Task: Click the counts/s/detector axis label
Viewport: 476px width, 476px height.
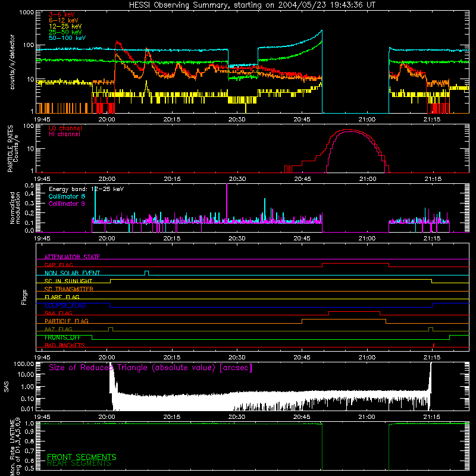Action: tap(12, 62)
